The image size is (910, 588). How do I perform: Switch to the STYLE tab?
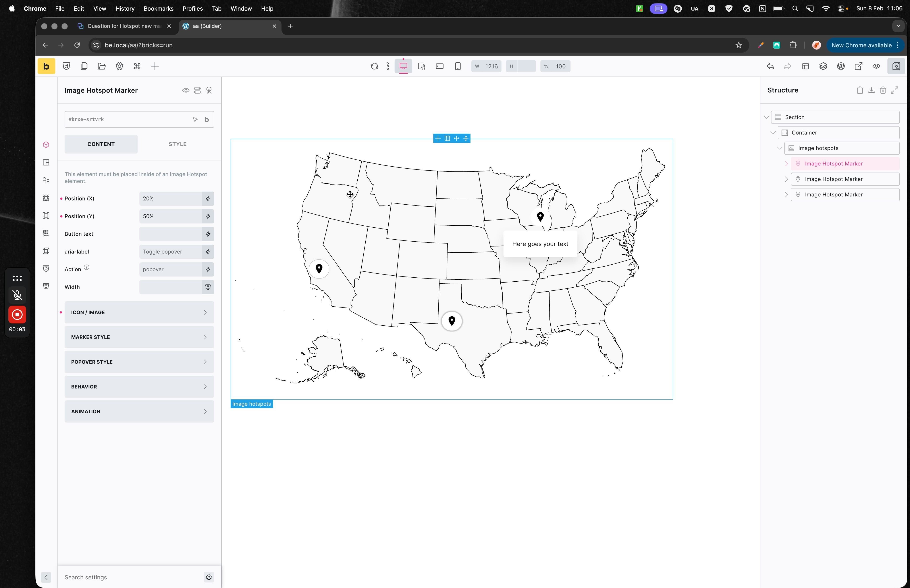coord(177,144)
